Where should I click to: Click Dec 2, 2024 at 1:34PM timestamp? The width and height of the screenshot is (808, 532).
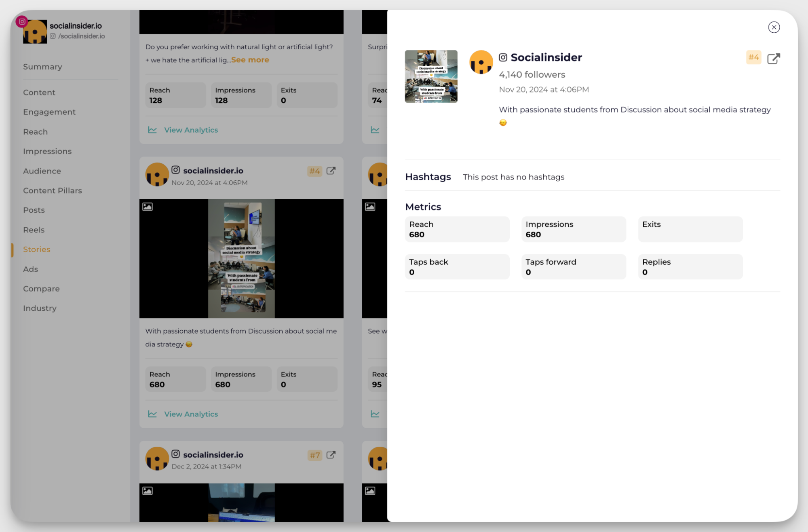(x=206, y=467)
